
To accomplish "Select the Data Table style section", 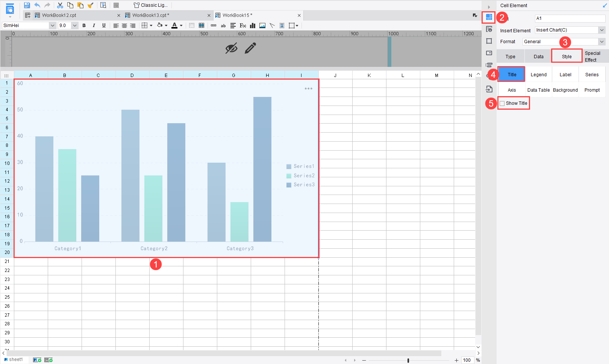I will (538, 90).
